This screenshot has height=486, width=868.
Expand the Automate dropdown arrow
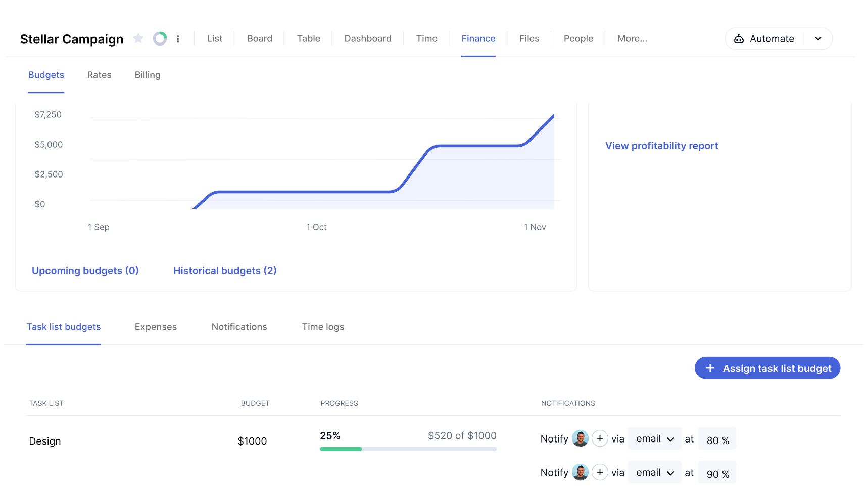818,39
